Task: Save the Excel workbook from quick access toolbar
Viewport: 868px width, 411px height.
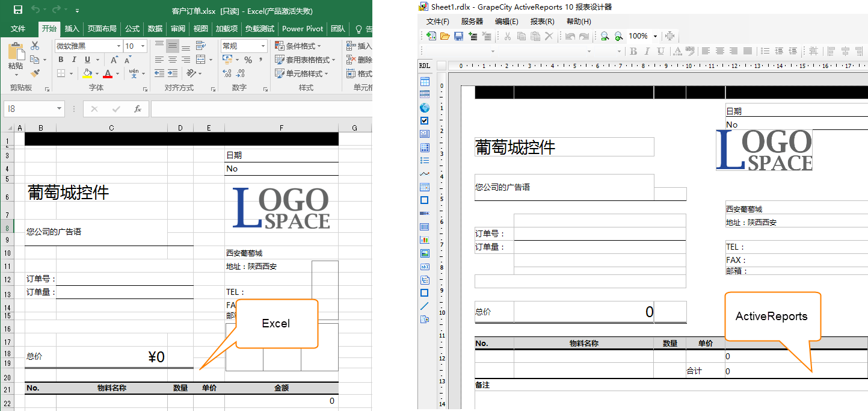Action: tap(17, 10)
